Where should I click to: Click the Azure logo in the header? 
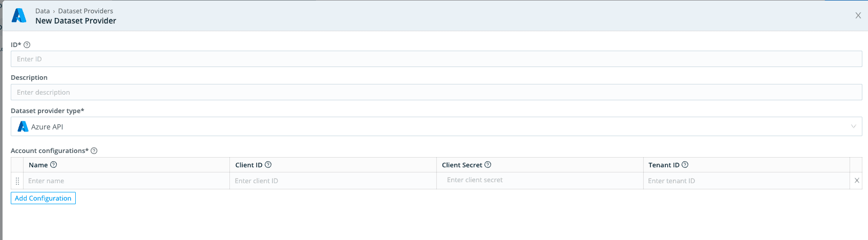coord(19,16)
